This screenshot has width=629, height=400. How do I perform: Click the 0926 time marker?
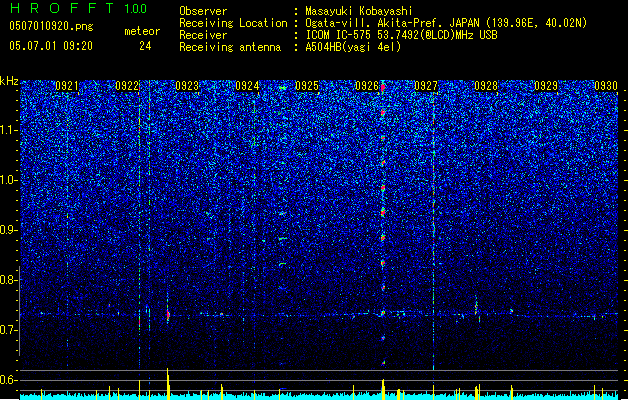(367, 86)
